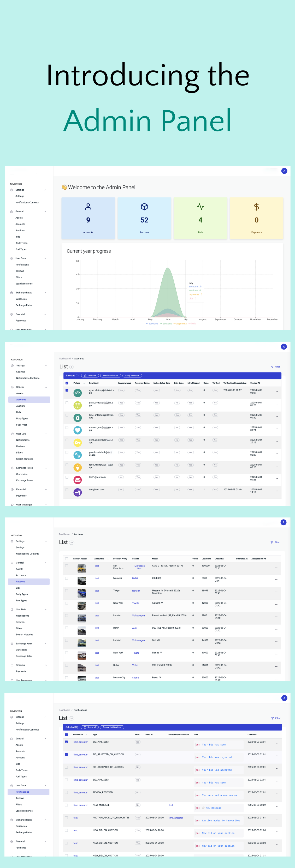
Task: Check the REVIEW_RECEIVED notification row checkbox
Action: click(66, 793)
